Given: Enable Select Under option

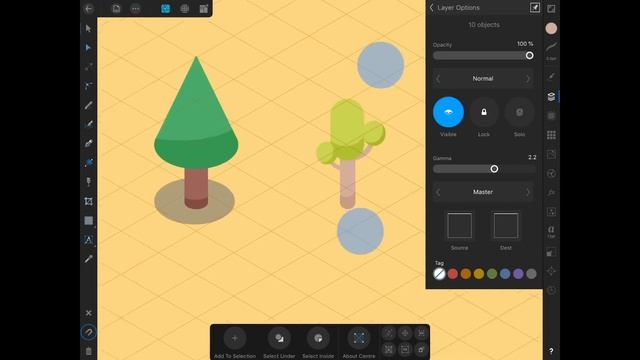Looking at the screenshot, I should [279, 338].
